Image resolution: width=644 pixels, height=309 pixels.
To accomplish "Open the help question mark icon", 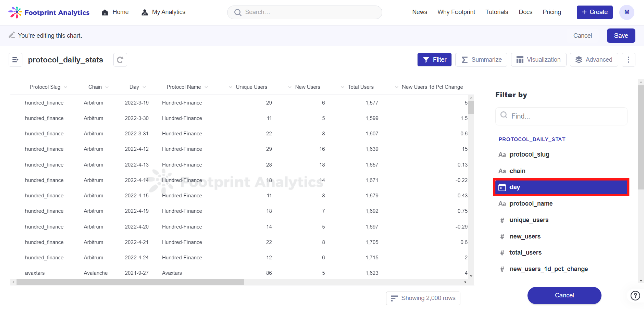I will pyautogui.click(x=635, y=295).
